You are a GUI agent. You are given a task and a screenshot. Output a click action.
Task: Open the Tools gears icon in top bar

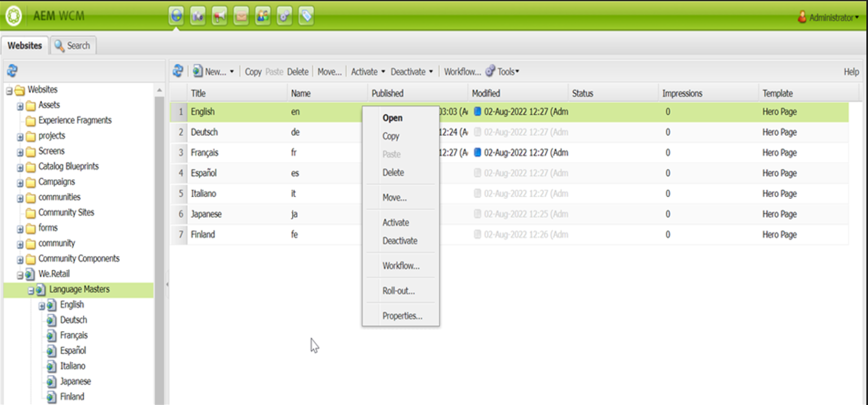[x=284, y=16]
